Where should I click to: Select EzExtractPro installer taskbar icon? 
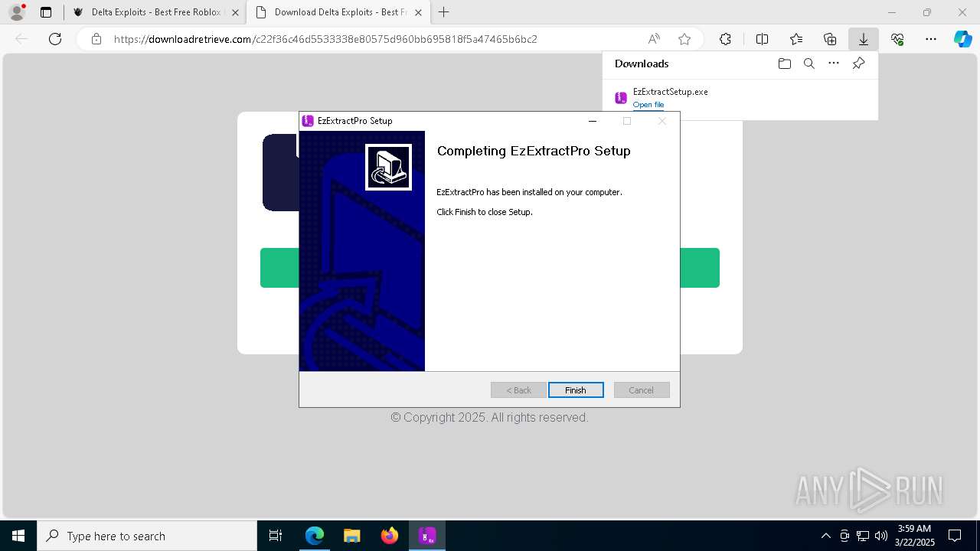point(427,536)
